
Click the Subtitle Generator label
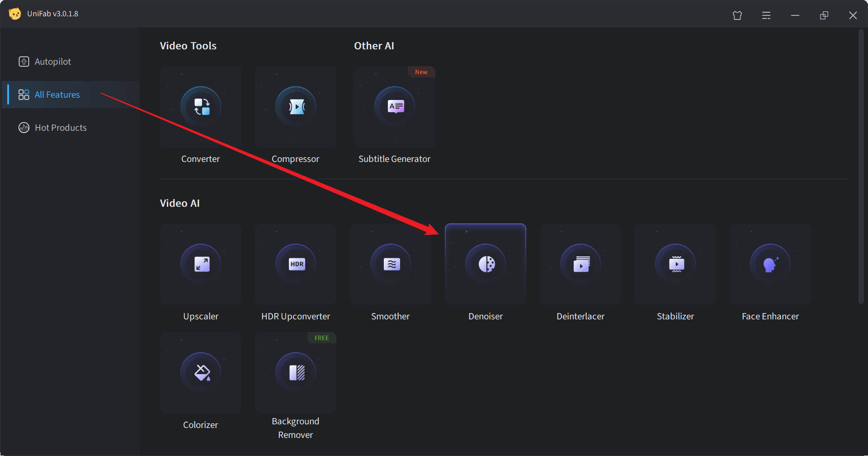[395, 159]
